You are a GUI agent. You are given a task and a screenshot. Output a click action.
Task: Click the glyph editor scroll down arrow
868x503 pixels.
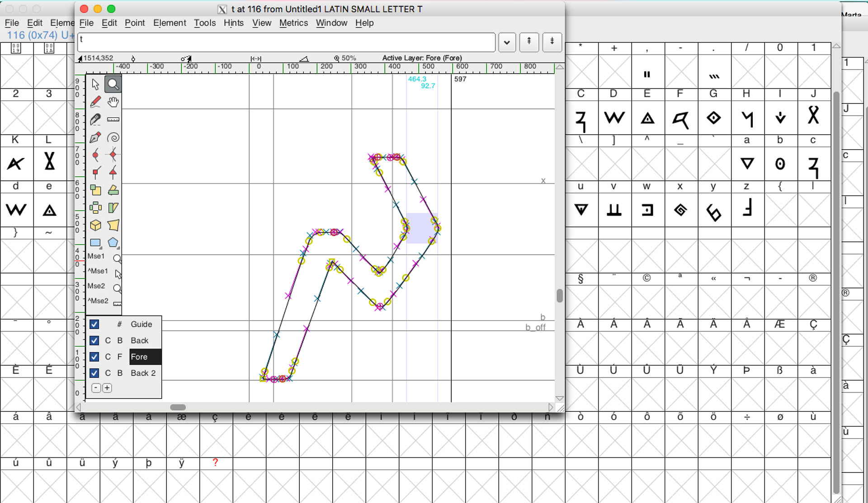(x=560, y=399)
